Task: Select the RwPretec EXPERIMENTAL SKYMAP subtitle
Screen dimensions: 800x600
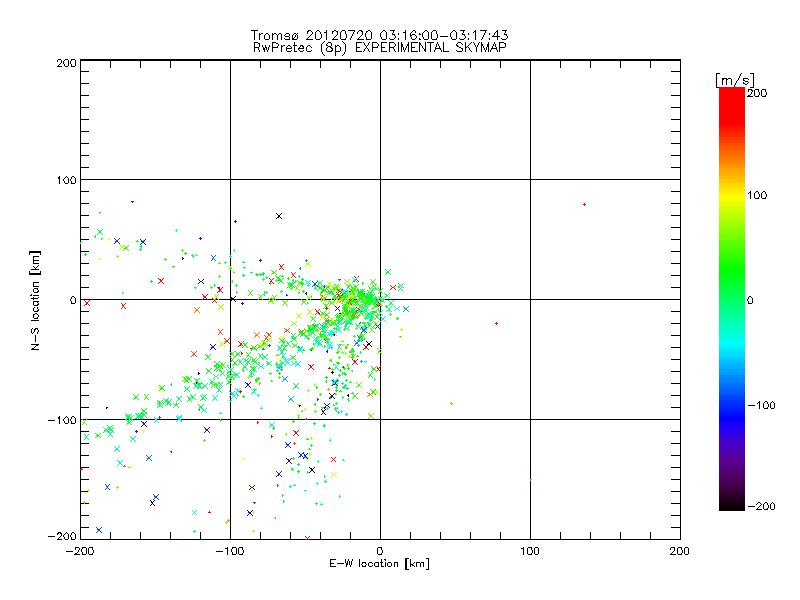Action: [379, 47]
